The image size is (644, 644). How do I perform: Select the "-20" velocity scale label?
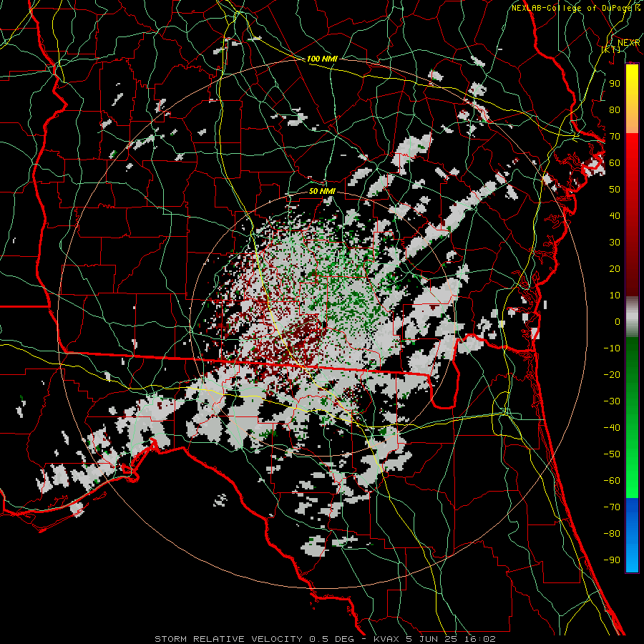(612, 374)
